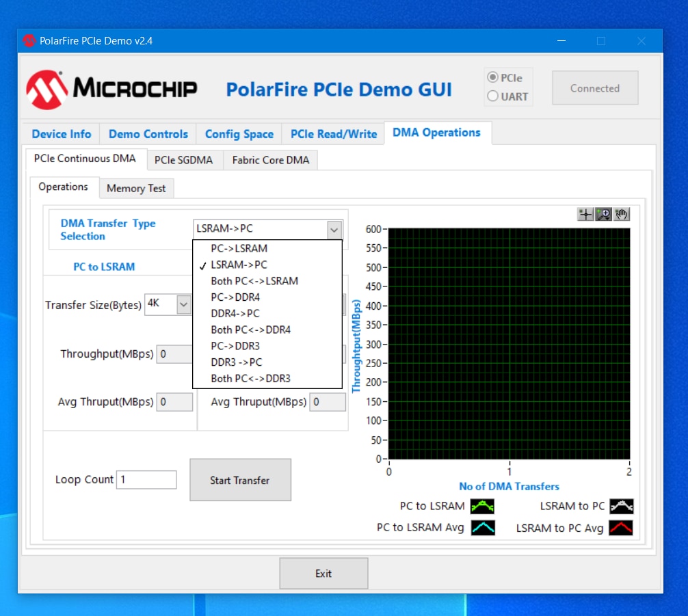Minimize the PolarFire PCIe Demo window
688x616 pixels.
click(x=561, y=41)
